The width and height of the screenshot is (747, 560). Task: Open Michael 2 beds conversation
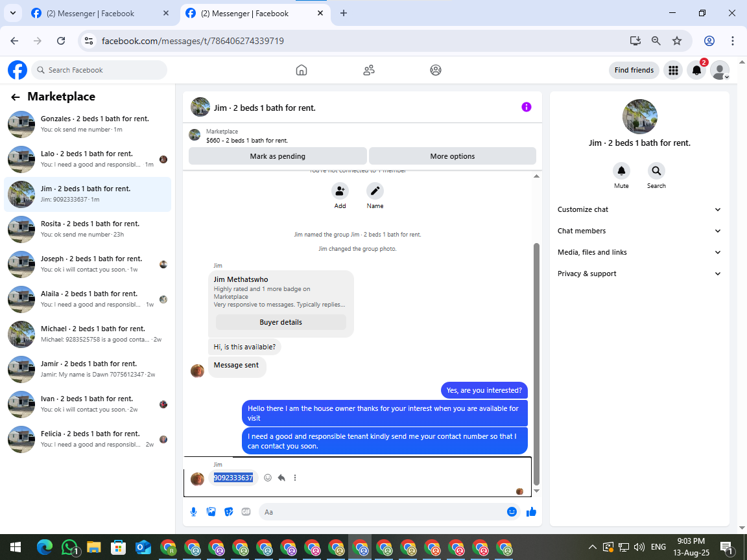(88, 334)
